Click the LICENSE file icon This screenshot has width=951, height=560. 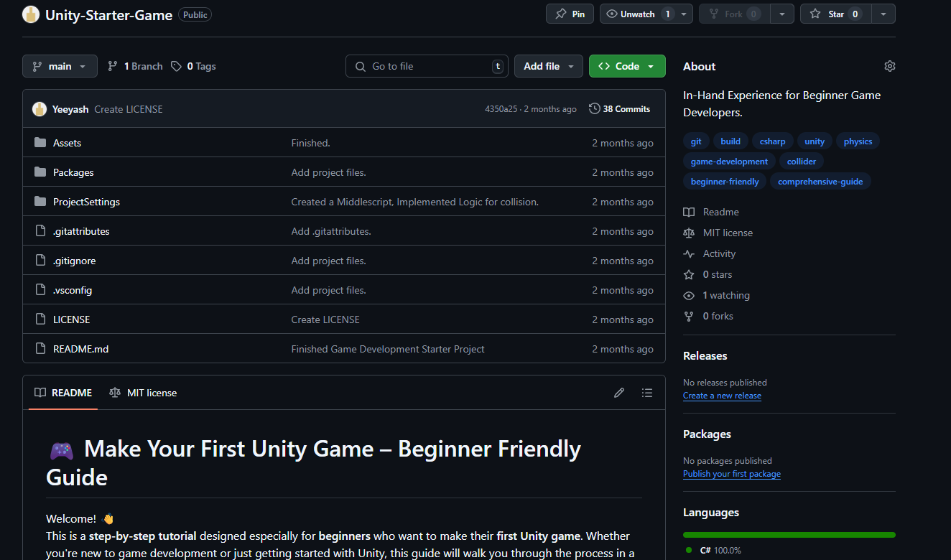click(40, 319)
